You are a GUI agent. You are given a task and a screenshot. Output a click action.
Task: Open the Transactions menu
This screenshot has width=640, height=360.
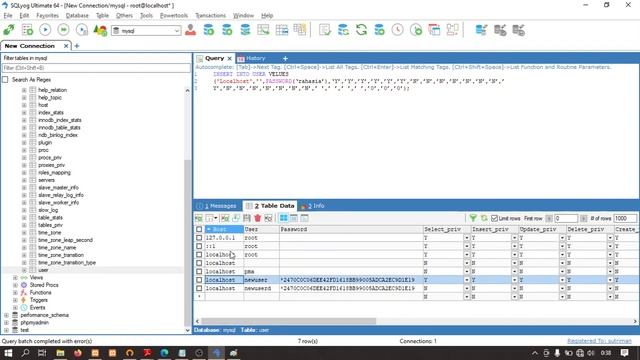click(210, 16)
